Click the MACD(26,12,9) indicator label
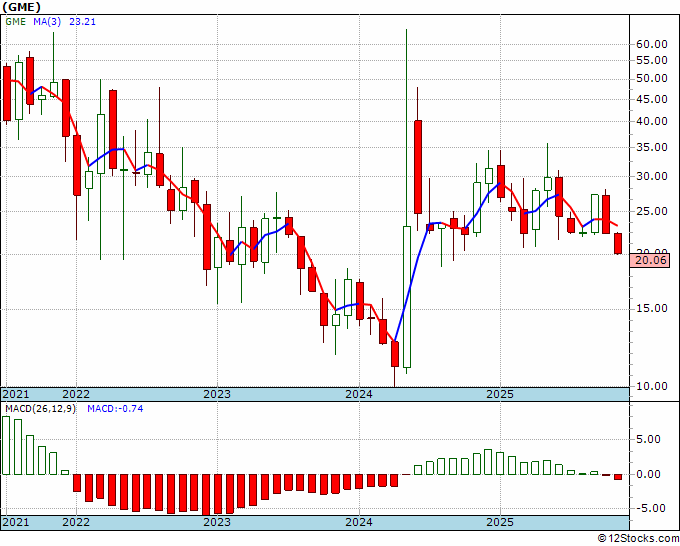Screen dimensions: 680x546 click(40, 409)
